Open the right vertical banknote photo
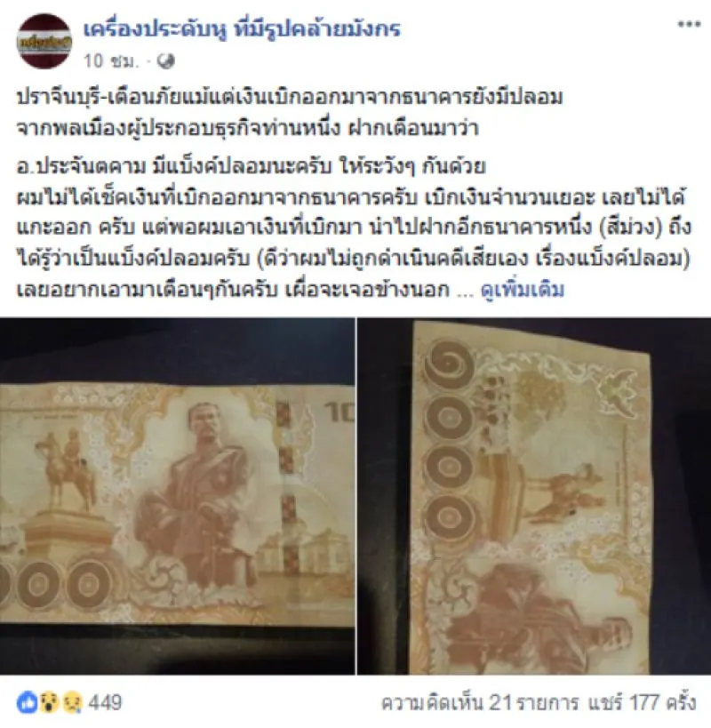Screen dimensions: 711x728 point(534,496)
